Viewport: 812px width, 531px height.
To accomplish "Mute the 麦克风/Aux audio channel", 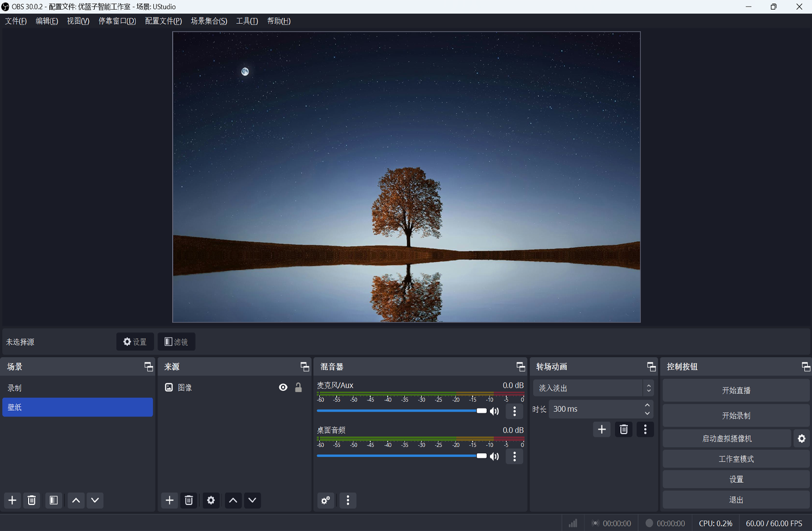I will tap(495, 411).
